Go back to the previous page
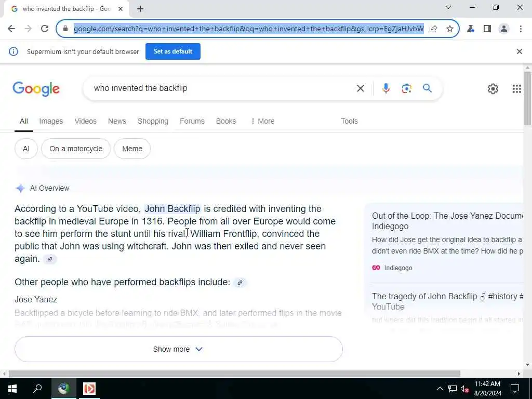The width and height of the screenshot is (532, 399). point(11,29)
